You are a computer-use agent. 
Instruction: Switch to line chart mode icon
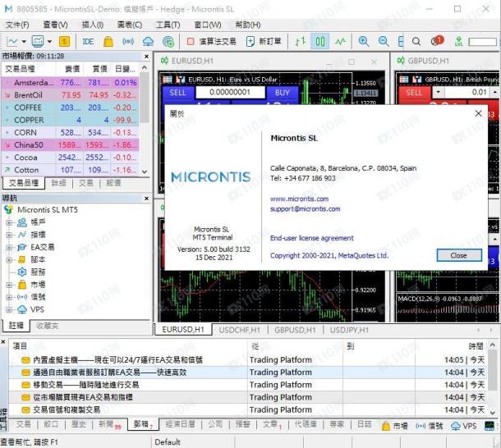pos(340,42)
